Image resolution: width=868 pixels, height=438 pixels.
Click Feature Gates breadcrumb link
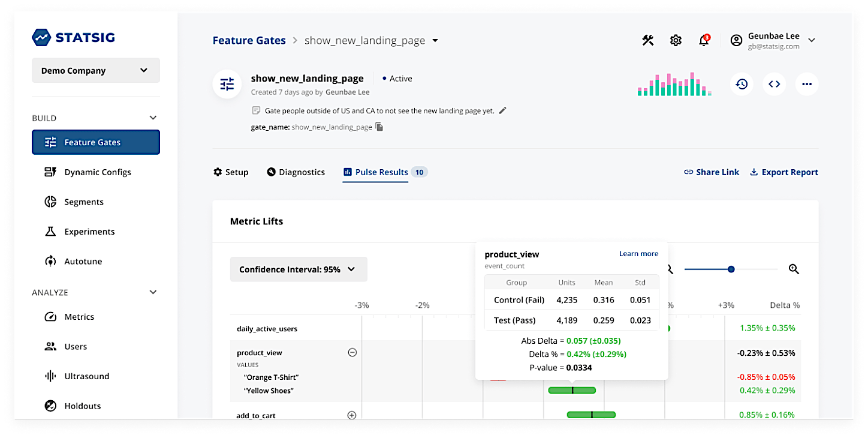249,40
